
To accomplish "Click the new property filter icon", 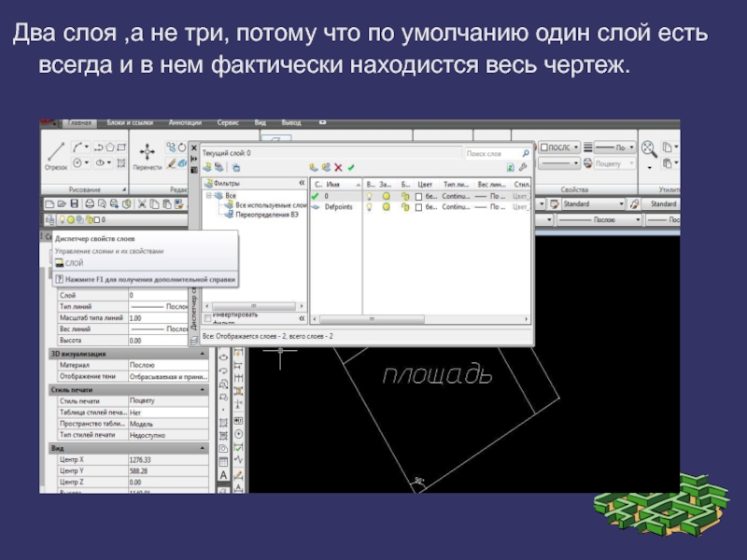I will pos(207,167).
